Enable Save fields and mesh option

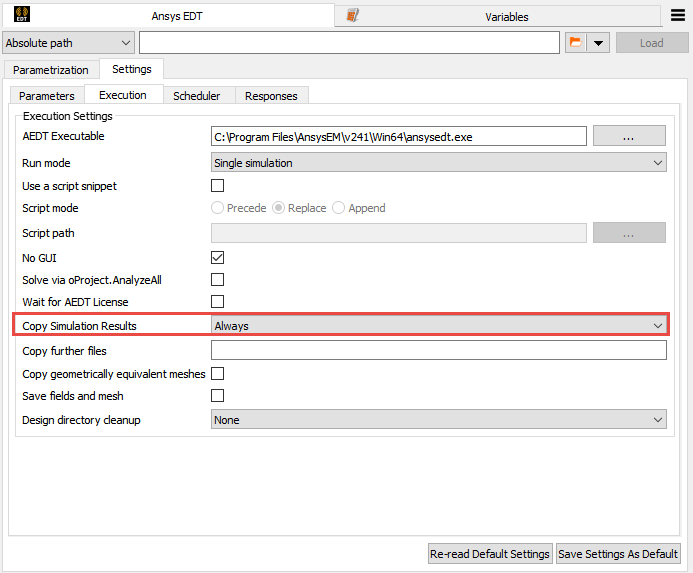[x=217, y=396]
